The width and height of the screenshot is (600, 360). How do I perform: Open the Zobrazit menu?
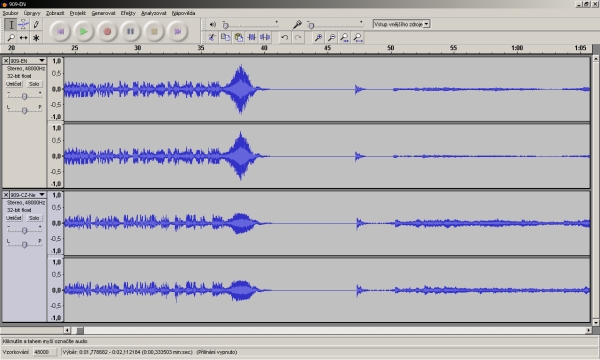click(x=55, y=13)
